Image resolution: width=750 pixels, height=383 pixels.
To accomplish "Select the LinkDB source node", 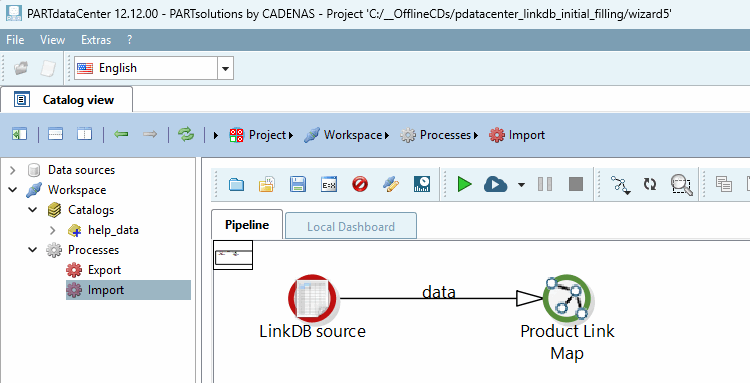I will [x=313, y=297].
